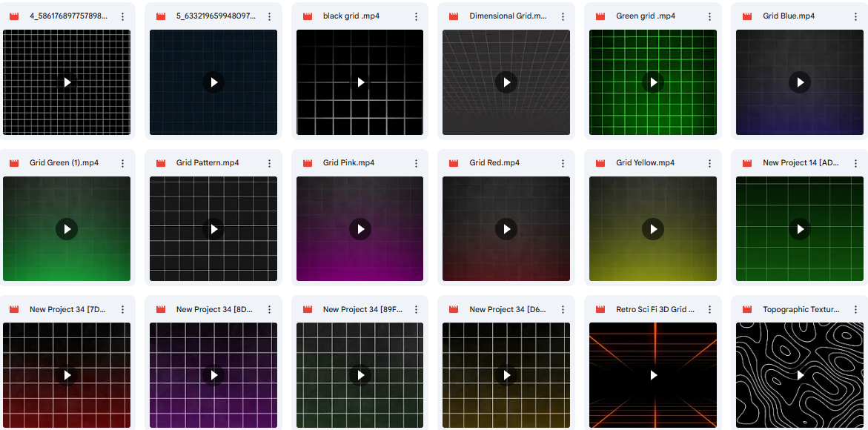Click the video icon next to Retro Sci Fi 3D Grid

pyautogui.click(x=600, y=309)
